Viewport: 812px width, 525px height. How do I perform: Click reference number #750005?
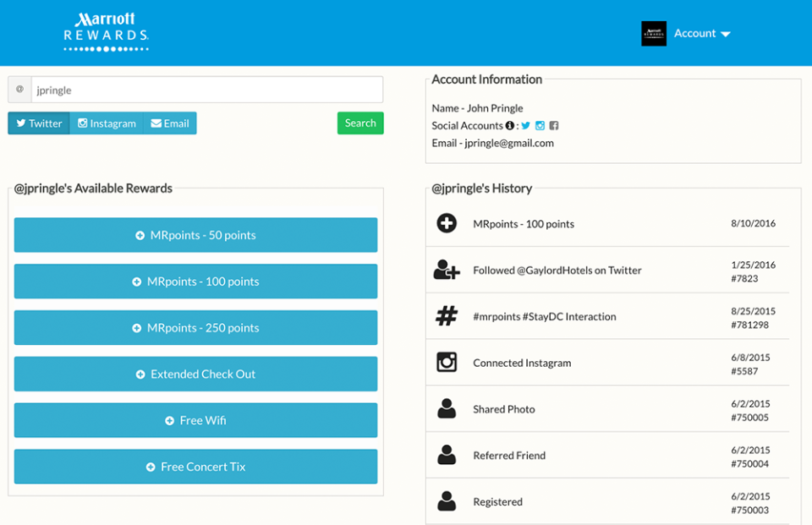pos(750,418)
